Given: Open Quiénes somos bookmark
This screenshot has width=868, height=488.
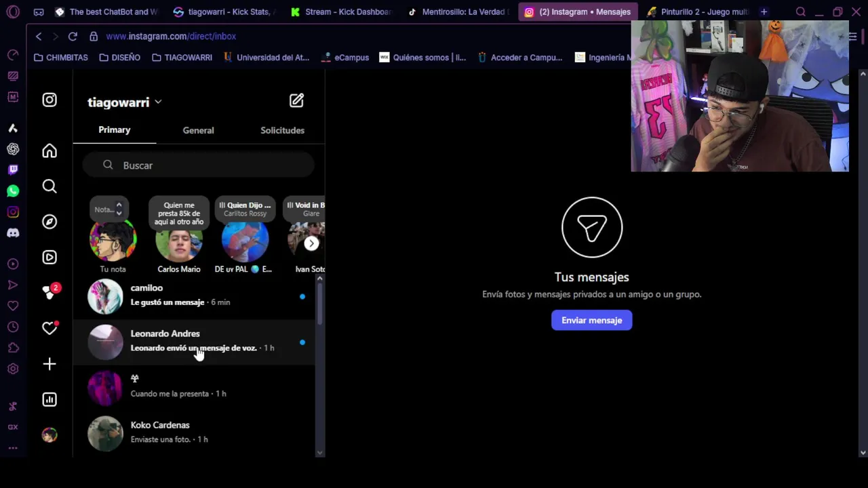Looking at the screenshot, I should coord(422,58).
